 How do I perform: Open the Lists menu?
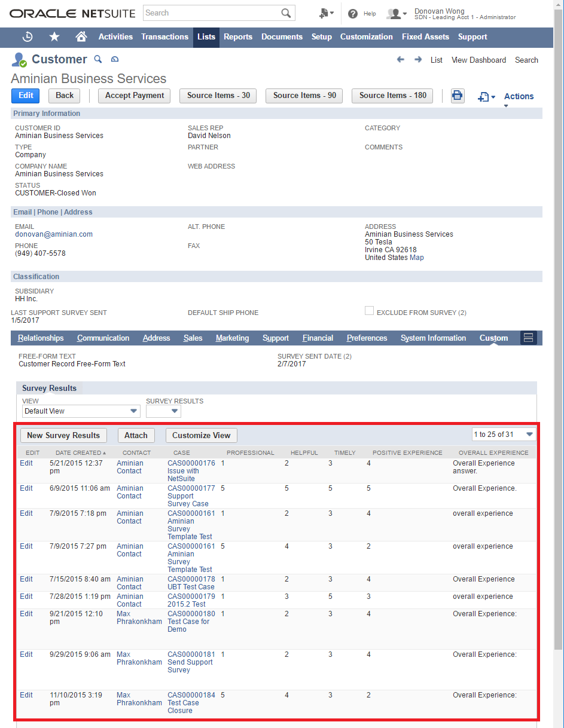(x=206, y=37)
